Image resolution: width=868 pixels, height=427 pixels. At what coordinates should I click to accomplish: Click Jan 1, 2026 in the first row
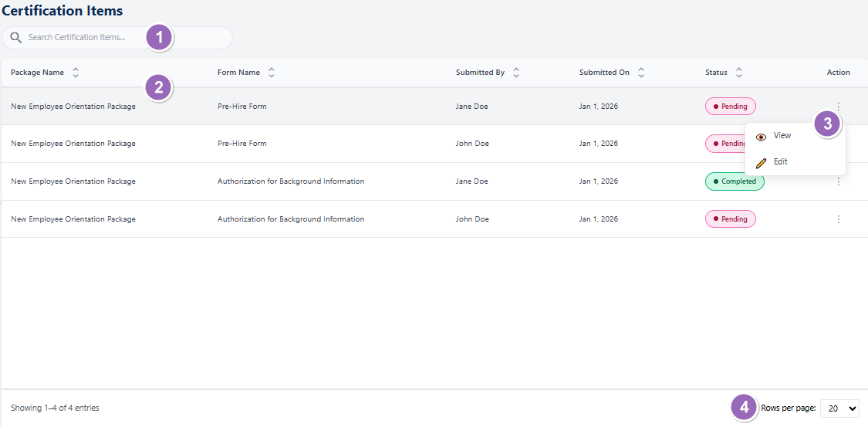pyautogui.click(x=599, y=107)
